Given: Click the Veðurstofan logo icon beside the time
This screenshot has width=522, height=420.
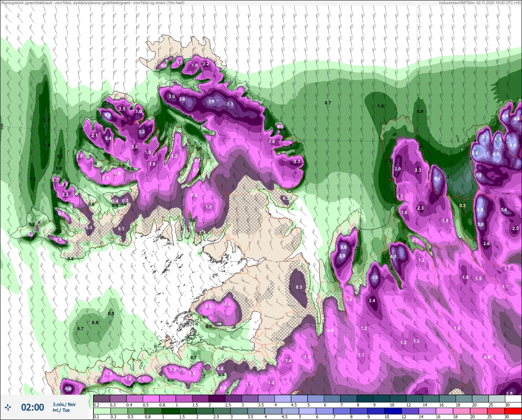Looking at the screenshot, I should pos(8,407).
